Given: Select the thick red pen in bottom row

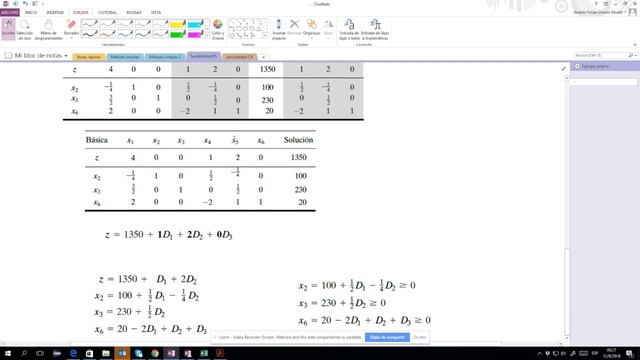Looking at the screenshot, I should (107, 34).
